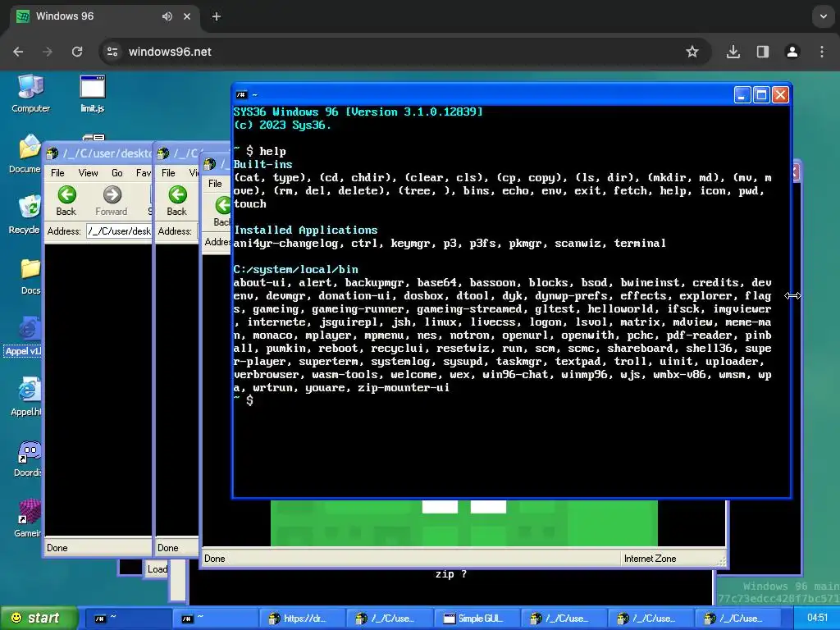This screenshot has width=840, height=630.
Task: Click the terminal window title bar icon
Action: 242,95
